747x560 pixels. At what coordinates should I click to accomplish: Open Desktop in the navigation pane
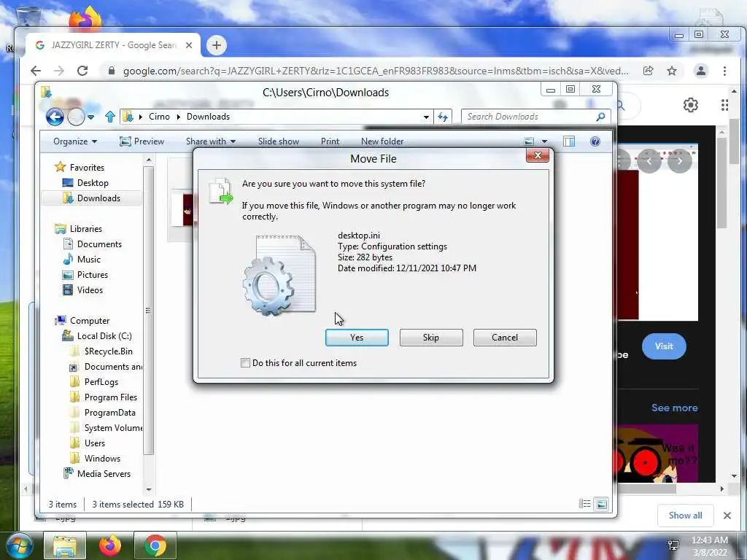click(93, 183)
